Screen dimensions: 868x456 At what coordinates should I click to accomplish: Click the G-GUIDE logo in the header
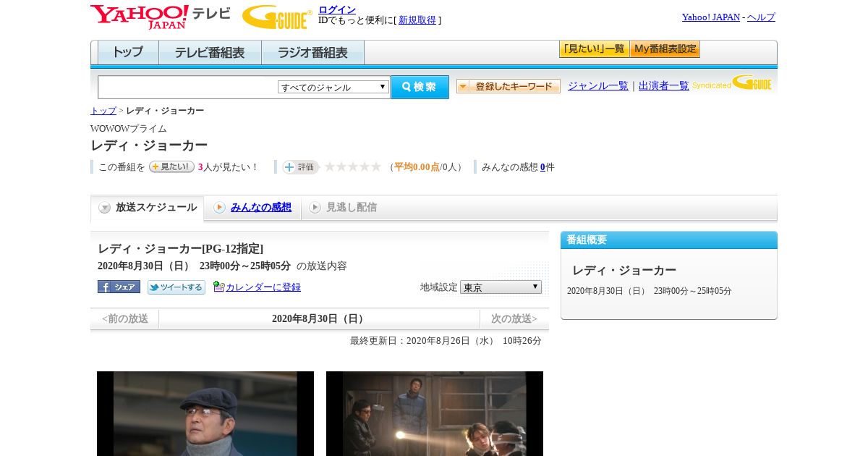277,17
